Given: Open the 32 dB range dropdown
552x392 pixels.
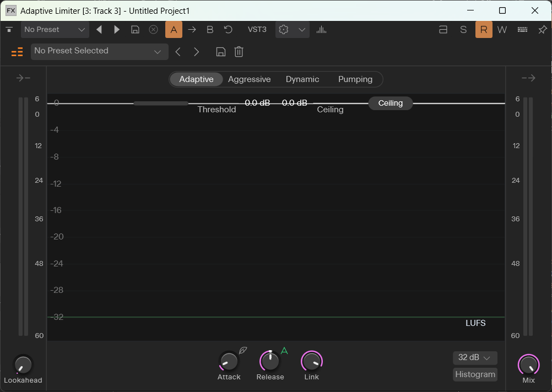Looking at the screenshot, I should (475, 357).
